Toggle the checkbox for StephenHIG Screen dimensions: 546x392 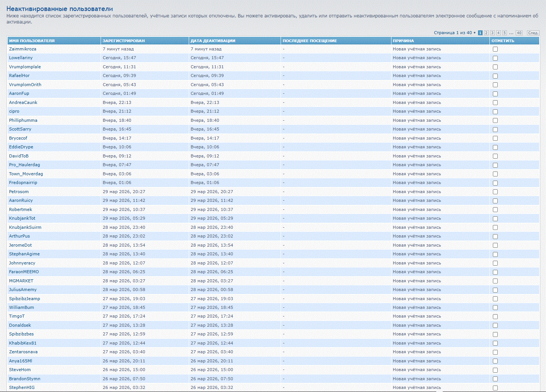coord(495,388)
